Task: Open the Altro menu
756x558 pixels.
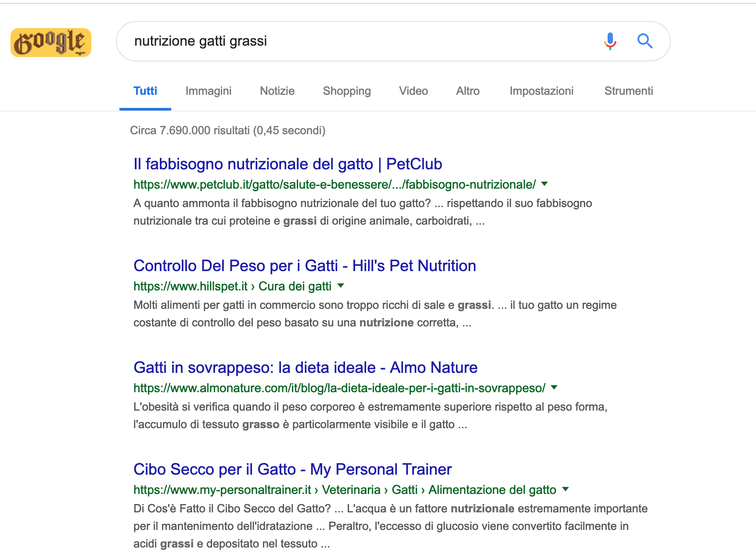Action: point(468,91)
